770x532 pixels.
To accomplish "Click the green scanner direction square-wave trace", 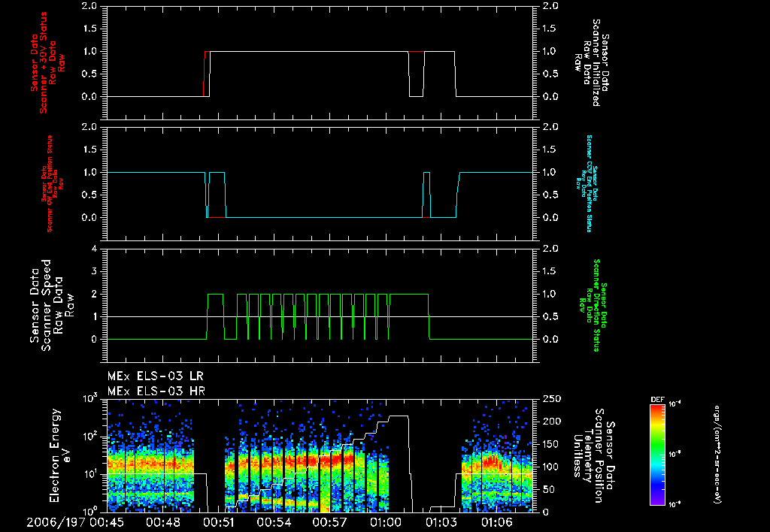I will pos(320,316).
